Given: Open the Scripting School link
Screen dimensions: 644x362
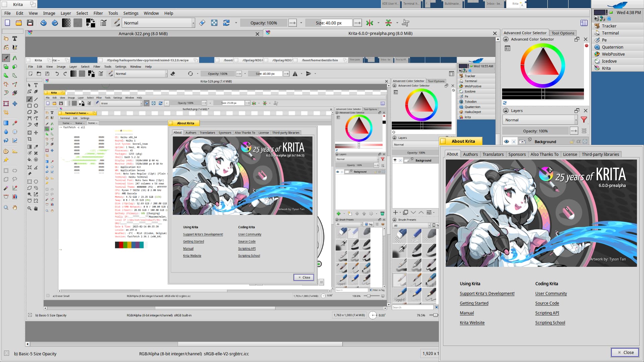Looking at the screenshot, I should (550, 322).
